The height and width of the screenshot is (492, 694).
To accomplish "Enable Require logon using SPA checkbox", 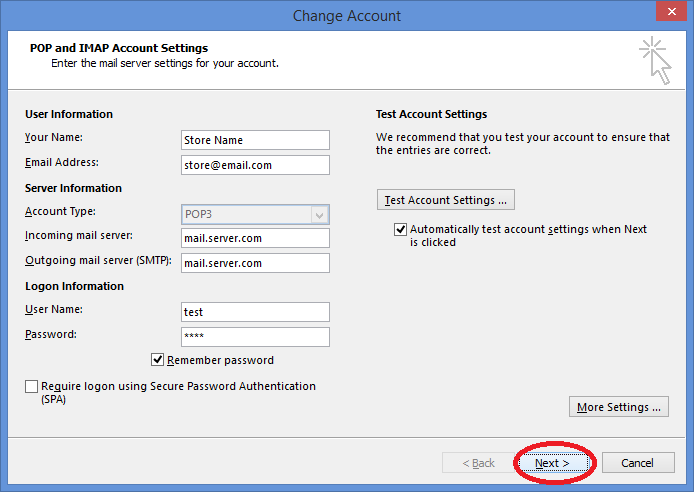I will coord(32,387).
